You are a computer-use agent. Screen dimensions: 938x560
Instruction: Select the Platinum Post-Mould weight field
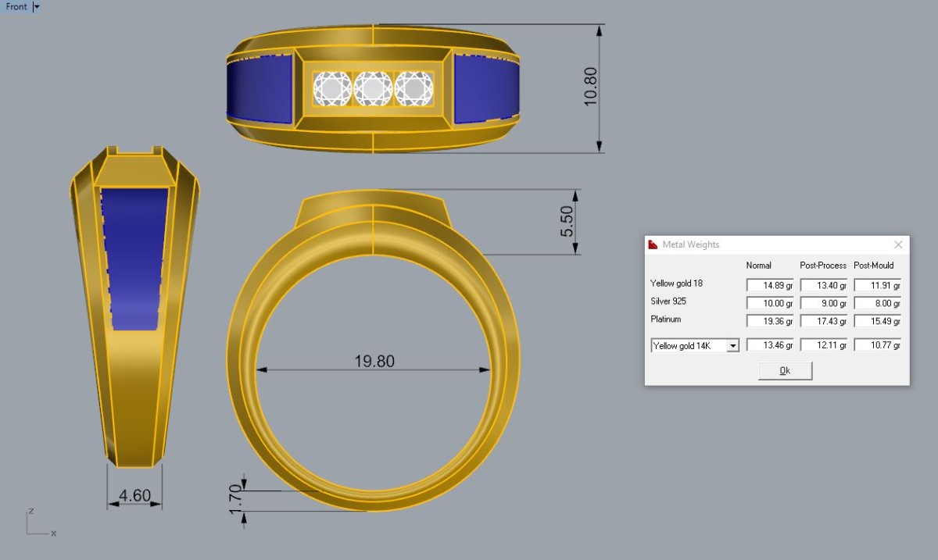877,321
